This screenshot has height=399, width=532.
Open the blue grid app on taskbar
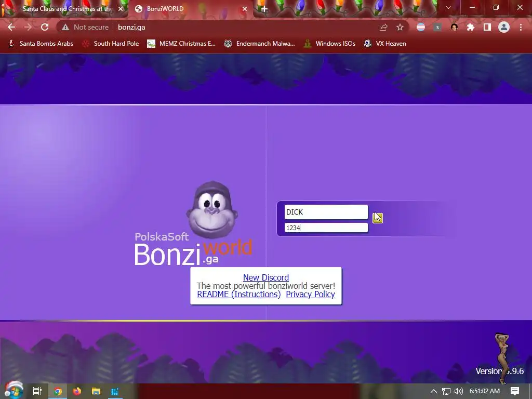coord(115,391)
